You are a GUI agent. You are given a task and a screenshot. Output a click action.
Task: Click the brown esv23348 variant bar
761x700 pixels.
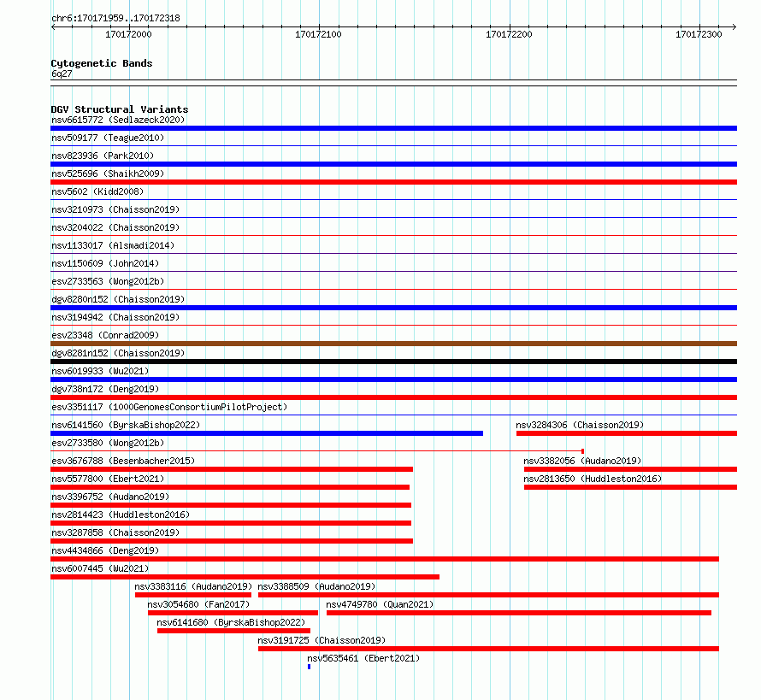tap(393, 344)
